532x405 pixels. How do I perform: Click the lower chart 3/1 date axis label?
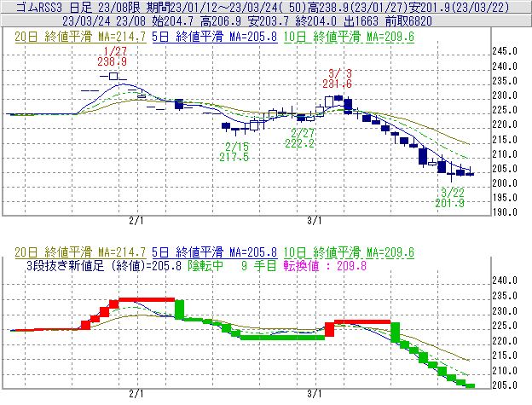315,394
